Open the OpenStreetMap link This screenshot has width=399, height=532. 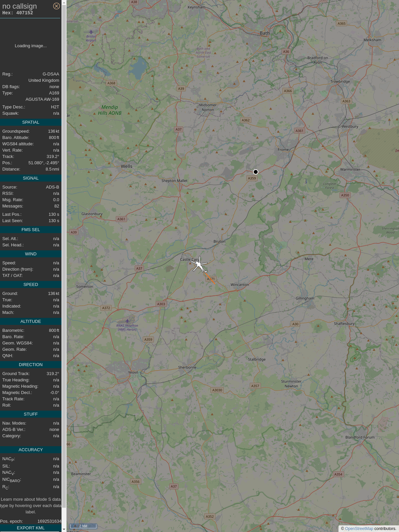coord(359,529)
